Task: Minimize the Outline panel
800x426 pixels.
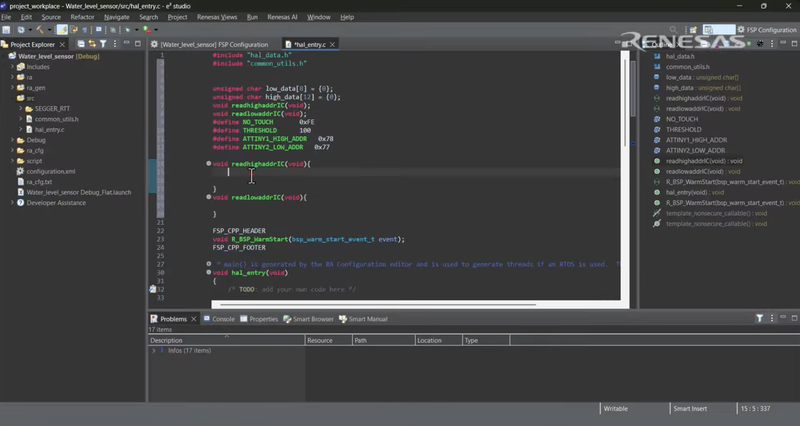Action: (x=783, y=42)
